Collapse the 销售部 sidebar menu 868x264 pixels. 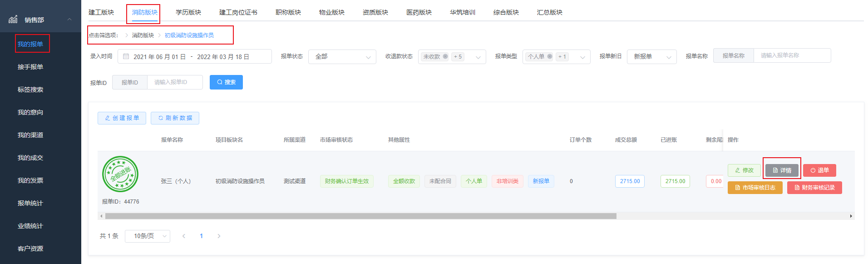(69, 20)
